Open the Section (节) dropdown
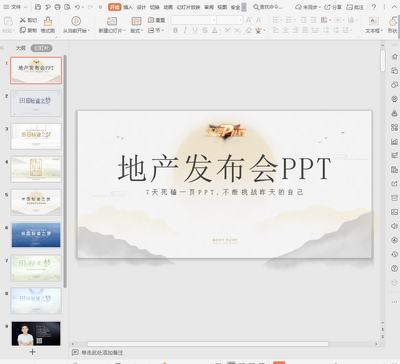Image resolution: width=400 pixels, height=364 pixels. coord(156,30)
